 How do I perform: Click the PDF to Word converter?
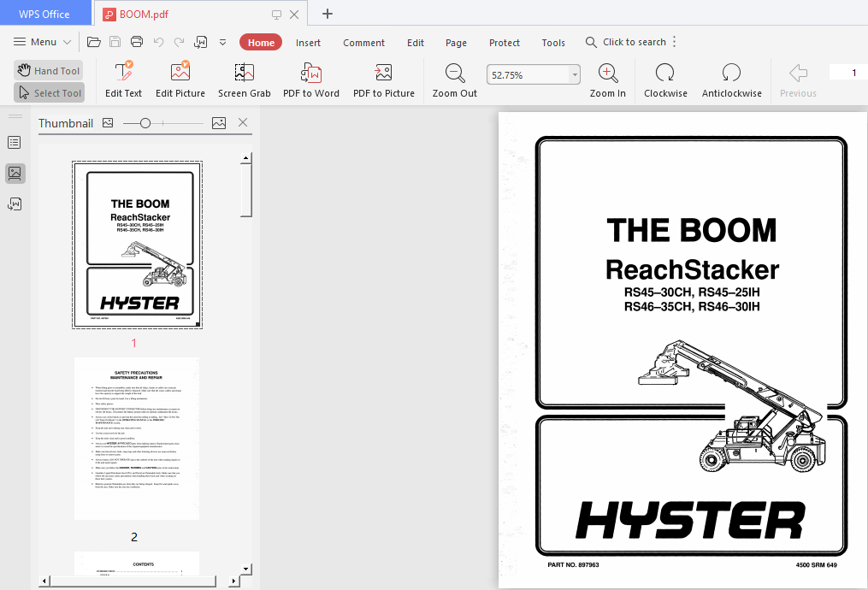point(311,80)
